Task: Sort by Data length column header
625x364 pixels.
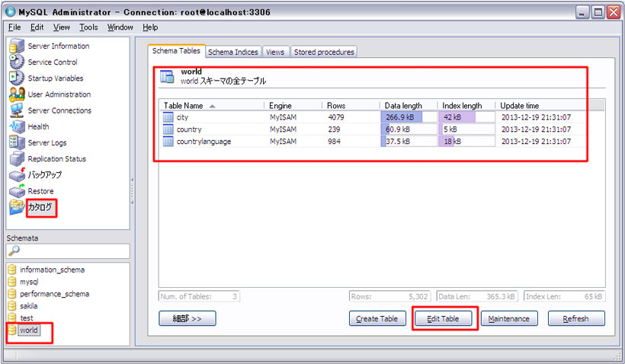Action: tap(409, 106)
